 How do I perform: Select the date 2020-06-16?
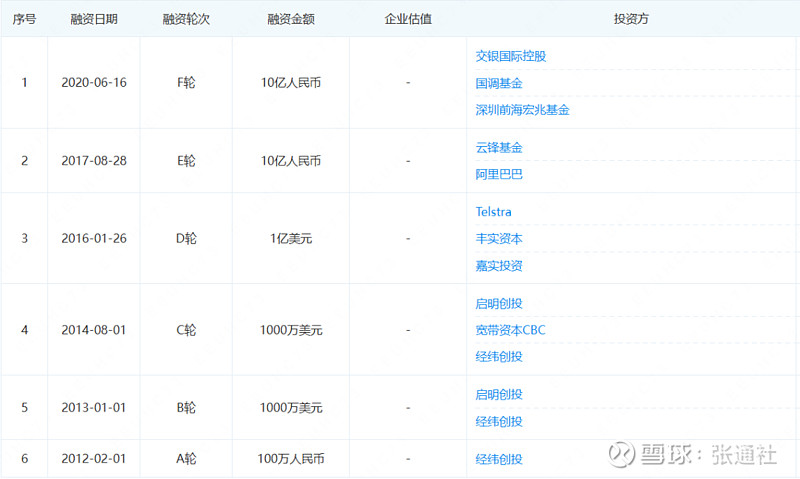tap(94, 83)
